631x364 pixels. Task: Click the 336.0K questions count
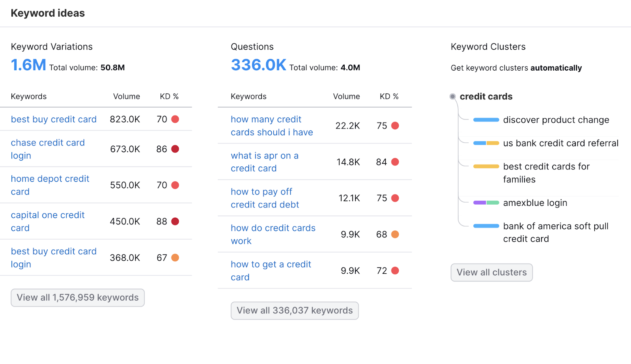[258, 65]
